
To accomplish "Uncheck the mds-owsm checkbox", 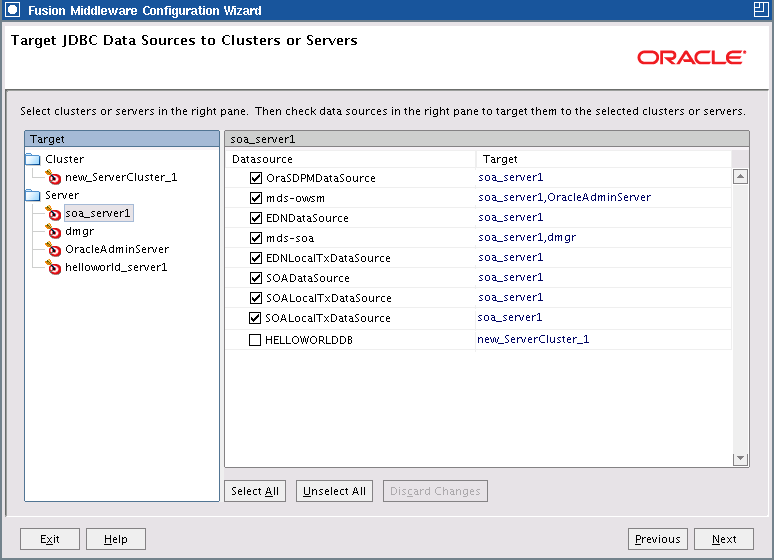I will click(x=256, y=198).
